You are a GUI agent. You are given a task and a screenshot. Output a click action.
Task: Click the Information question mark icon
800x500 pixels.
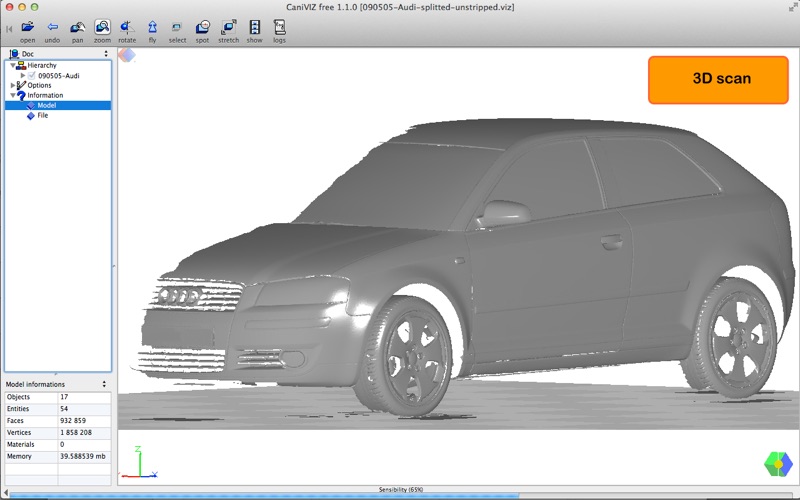21,95
